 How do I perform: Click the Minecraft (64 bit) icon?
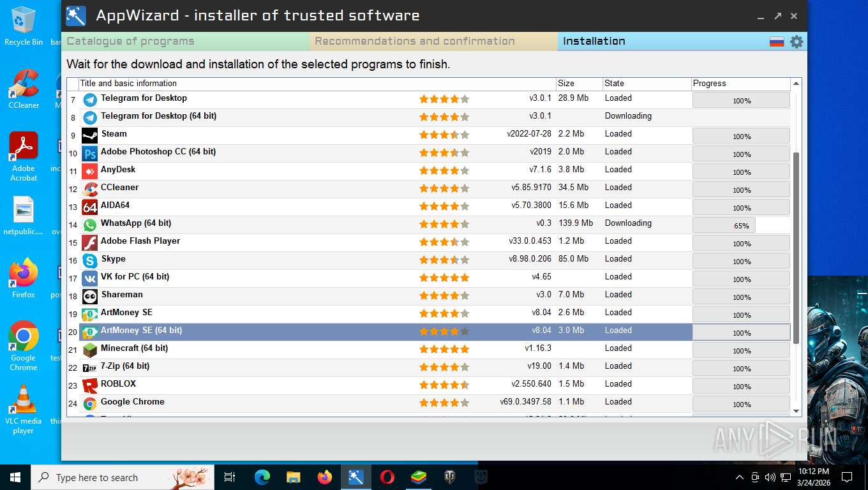(x=90, y=350)
